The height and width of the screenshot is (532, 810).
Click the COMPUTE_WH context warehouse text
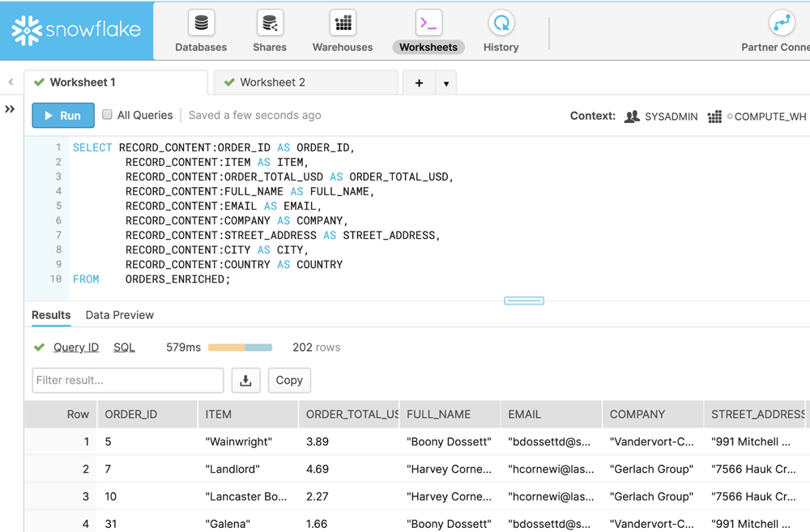pyautogui.click(x=769, y=117)
